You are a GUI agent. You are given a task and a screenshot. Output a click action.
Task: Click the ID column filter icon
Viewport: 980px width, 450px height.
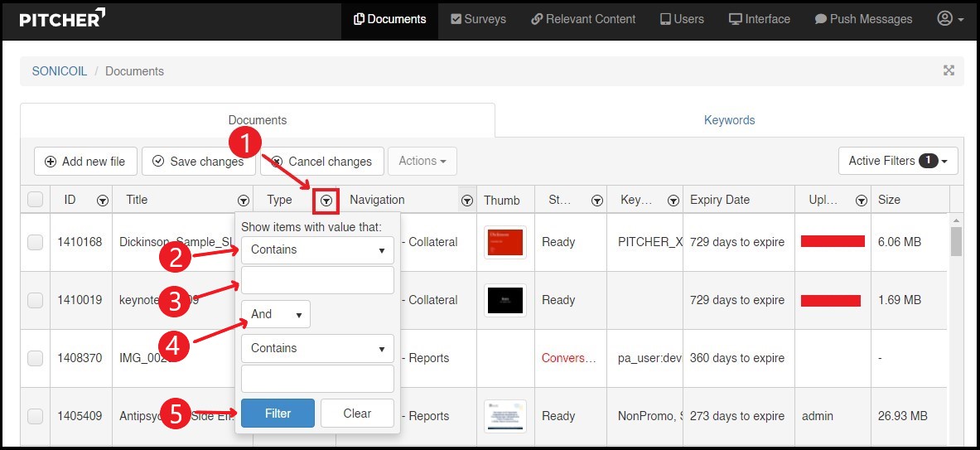(x=102, y=200)
